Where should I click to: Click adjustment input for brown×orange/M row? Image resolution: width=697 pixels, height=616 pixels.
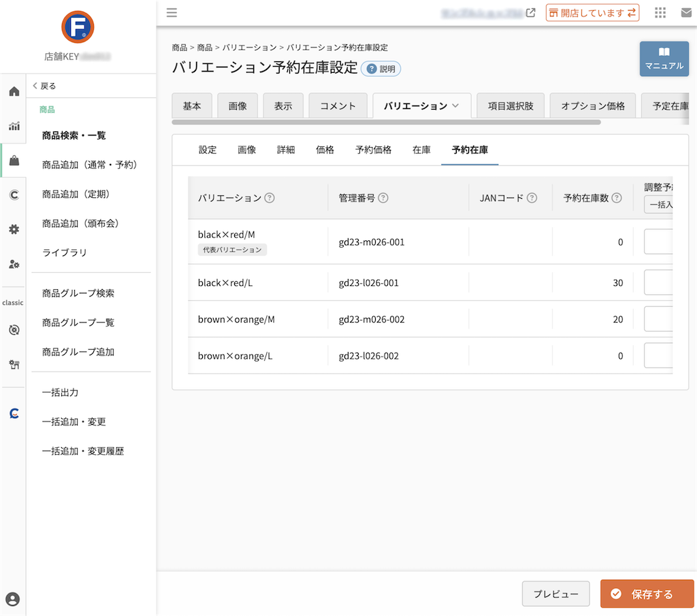tap(659, 319)
